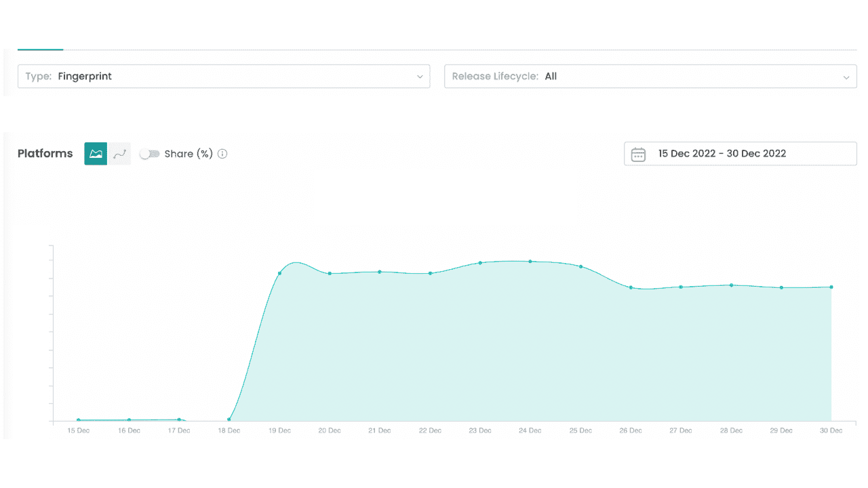Switch to the line chart view
The height and width of the screenshot is (488, 868).
119,154
